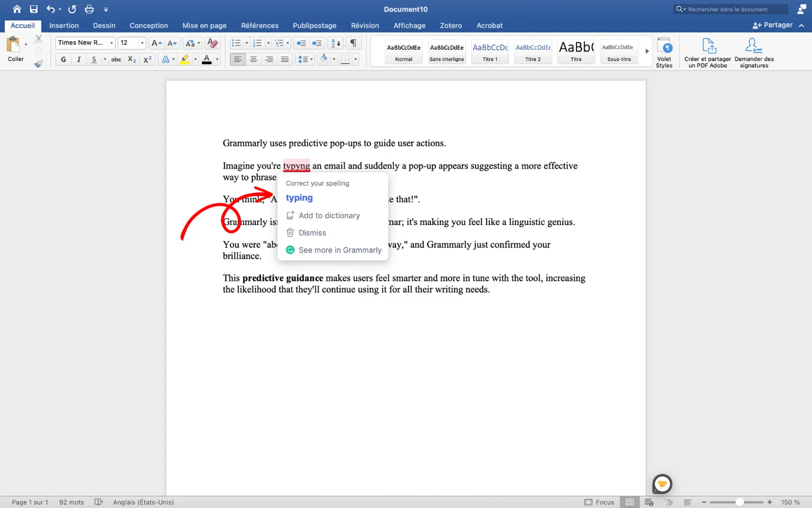This screenshot has width=812, height=508.
Task: Open the change case dropdown
Action: point(193,43)
